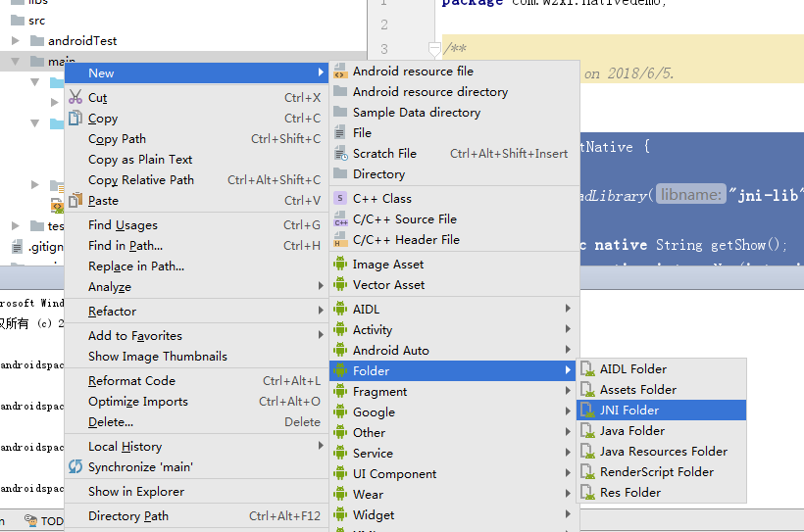Image resolution: width=804 pixels, height=532 pixels.
Task: Click the Vector Asset android icon
Action: [x=340, y=284]
